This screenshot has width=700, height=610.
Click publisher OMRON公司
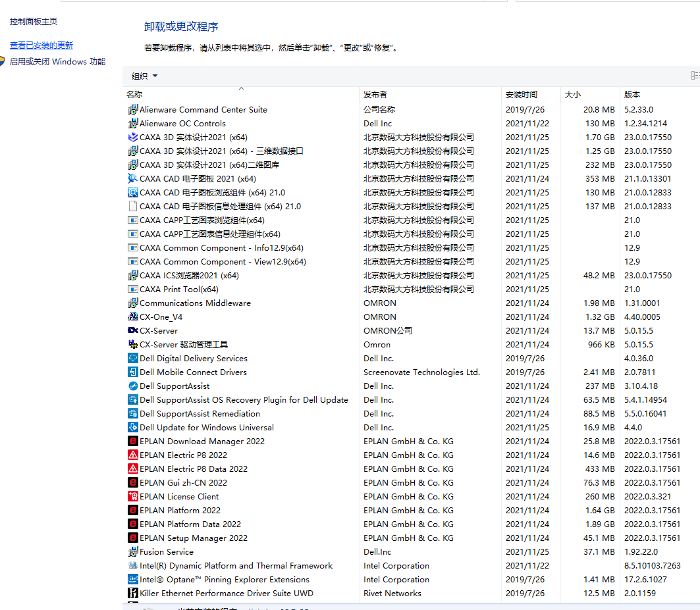click(387, 330)
